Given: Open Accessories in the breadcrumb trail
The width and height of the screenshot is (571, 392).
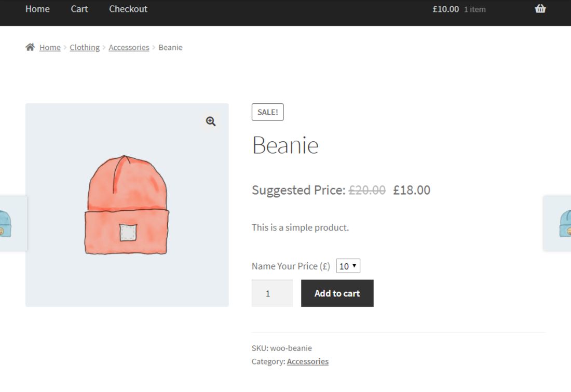Looking at the screenshot, I should click(x=129, y=47).
